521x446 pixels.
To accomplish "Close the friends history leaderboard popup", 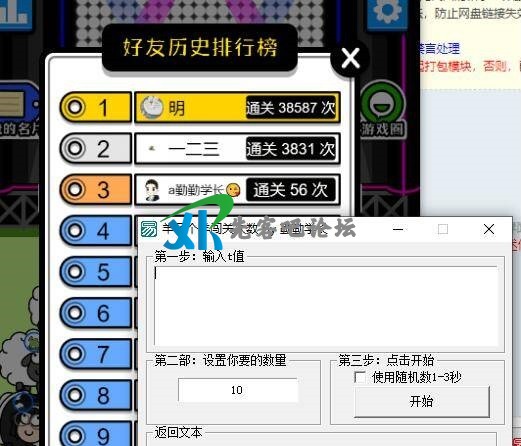I will [x=350, y=59].
